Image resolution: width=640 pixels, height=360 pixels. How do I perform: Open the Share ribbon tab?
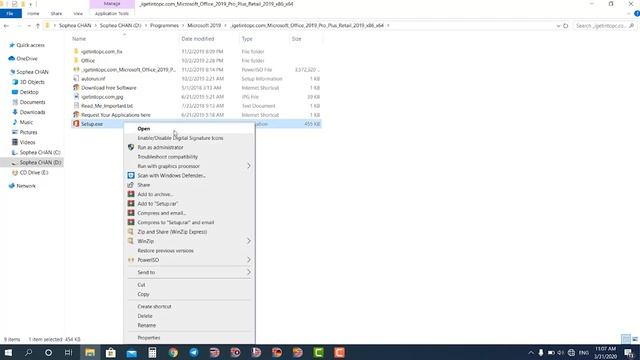tap(56, 13)
